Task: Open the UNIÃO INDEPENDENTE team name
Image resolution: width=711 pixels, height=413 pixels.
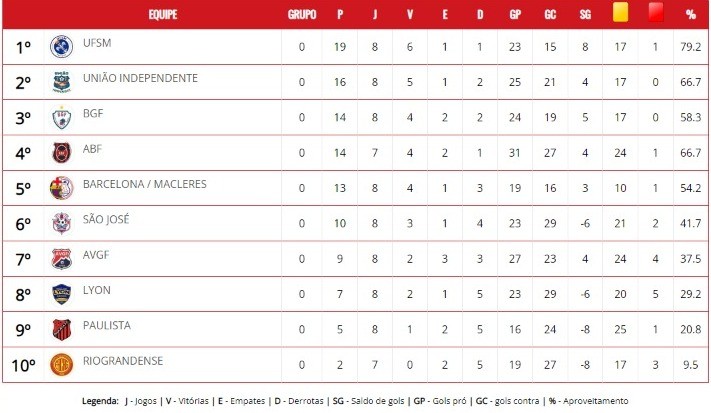Action: [140, 78]
